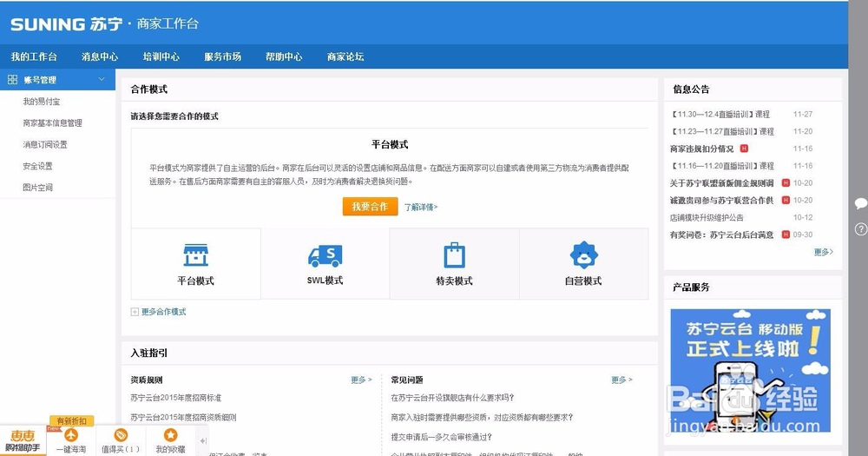Open 诚邀贵司参与苏宁联营合作供 announcement
The image size is (868, 456).
tap(722, 200)
